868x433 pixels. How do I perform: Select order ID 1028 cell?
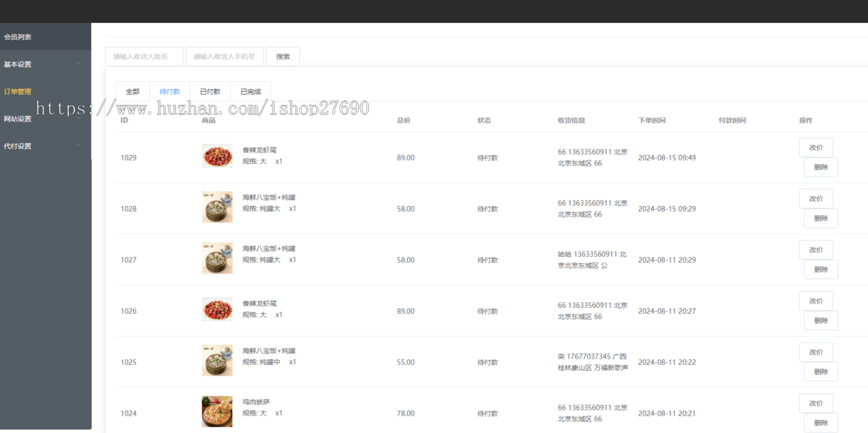tap(129, 209)
